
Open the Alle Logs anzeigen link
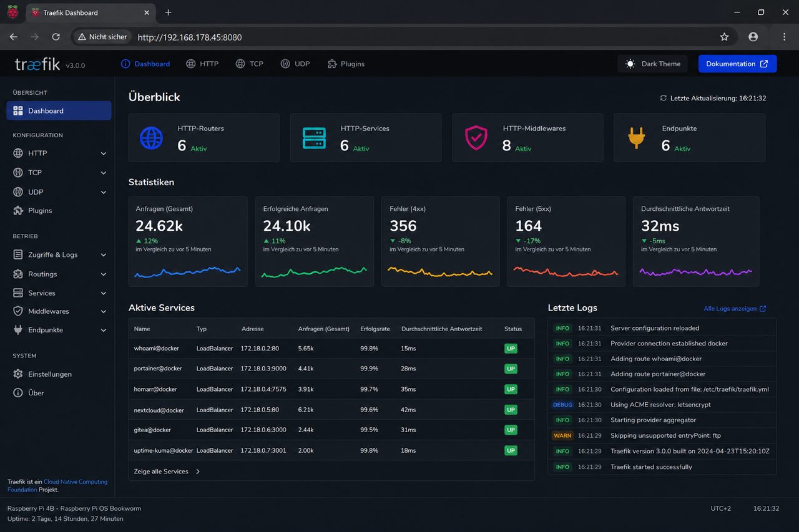[735, 309]
